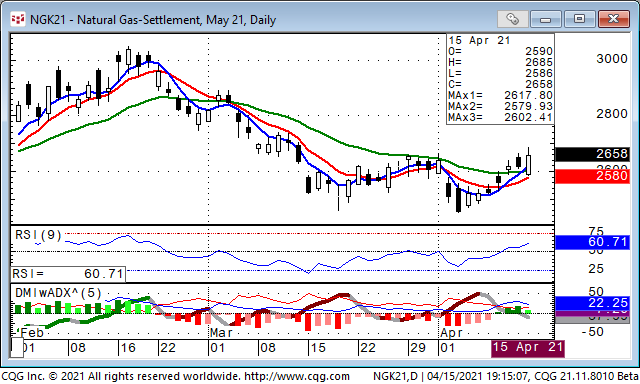Viewport: 640px width, 384px height.
Task: Click the RSI(9) study label
Action: coord(38,235)
